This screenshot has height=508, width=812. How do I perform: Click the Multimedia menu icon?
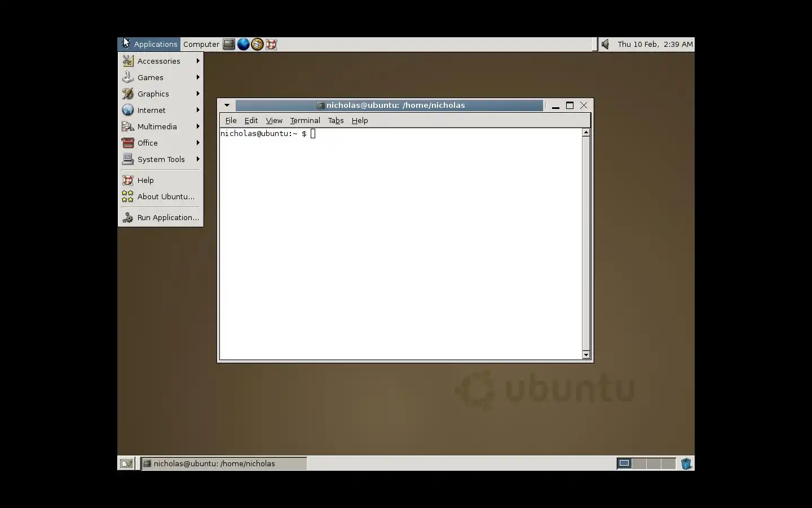click(x=128, y=126)
